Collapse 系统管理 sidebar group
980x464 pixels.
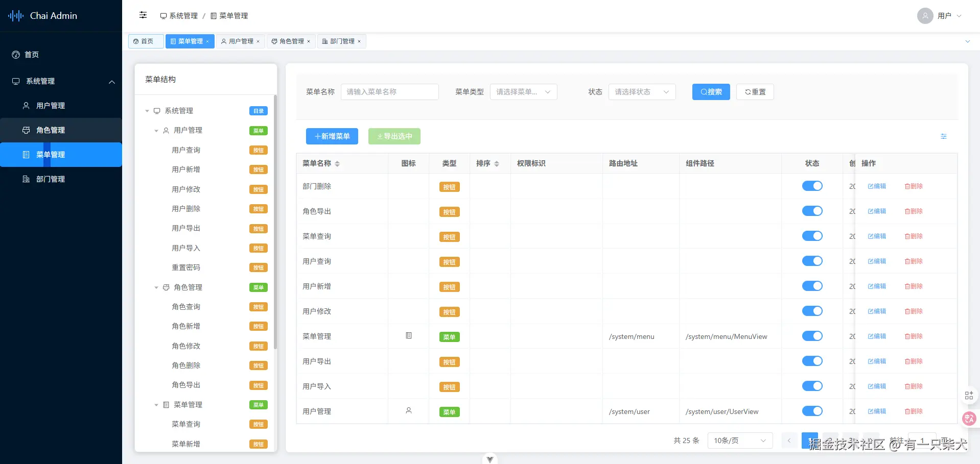112,82
